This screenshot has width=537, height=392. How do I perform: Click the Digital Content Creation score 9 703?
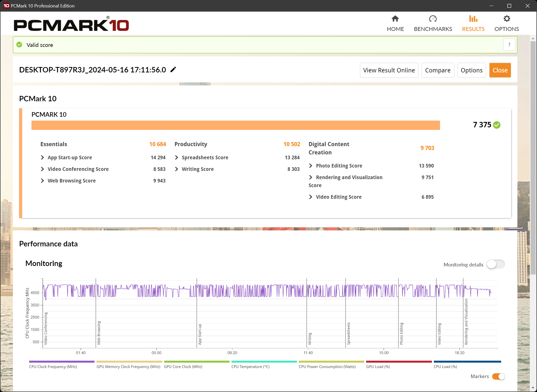coord(427,148)
